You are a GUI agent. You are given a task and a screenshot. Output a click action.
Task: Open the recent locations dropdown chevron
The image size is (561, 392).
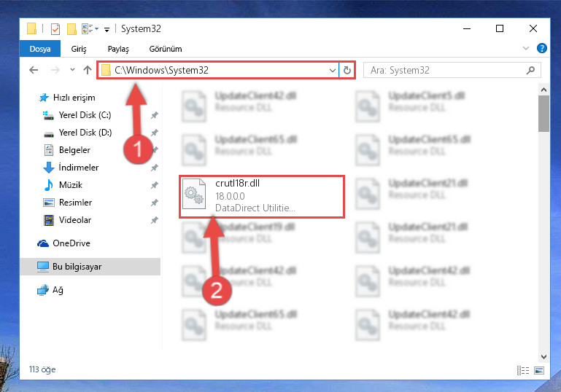coord(72,70)
